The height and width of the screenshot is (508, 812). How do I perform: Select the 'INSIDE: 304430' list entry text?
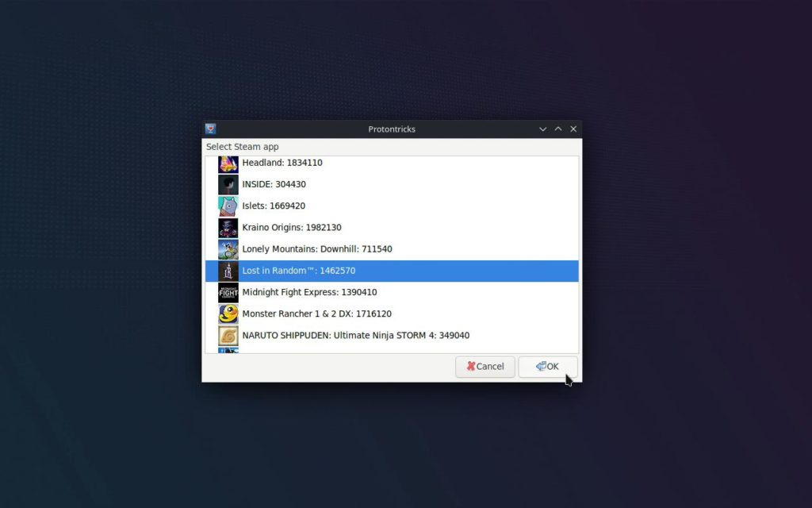point(274,184)
